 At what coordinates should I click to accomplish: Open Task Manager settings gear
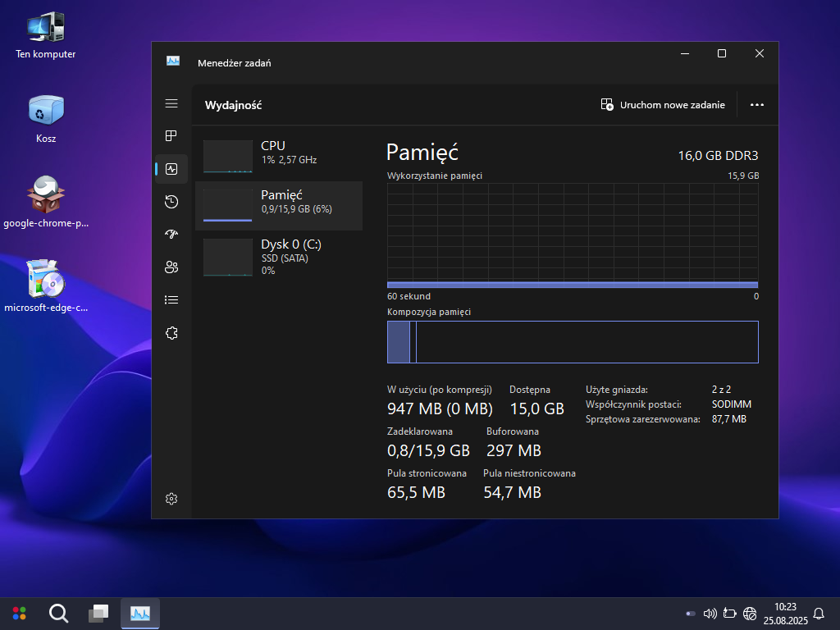coord(171,499)
